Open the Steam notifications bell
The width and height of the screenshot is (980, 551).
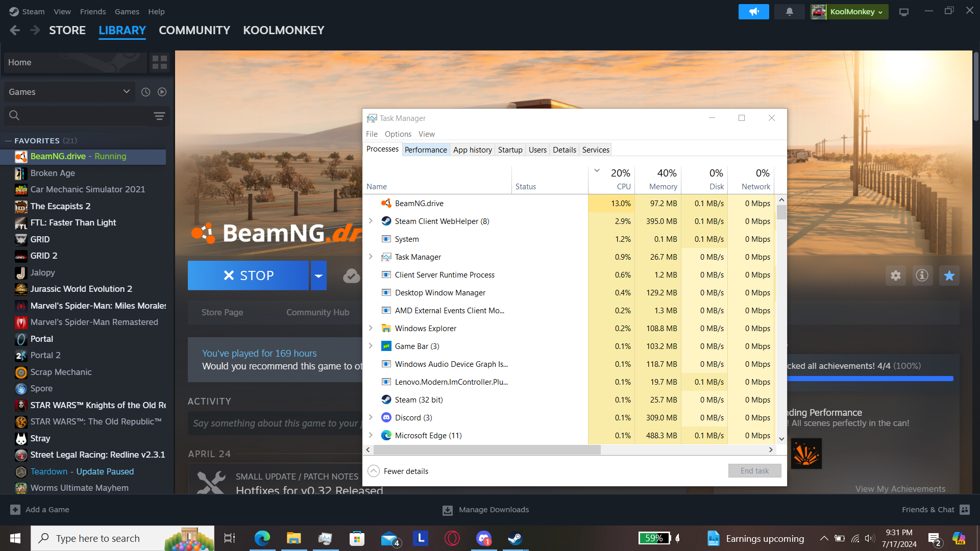point(789,11)
